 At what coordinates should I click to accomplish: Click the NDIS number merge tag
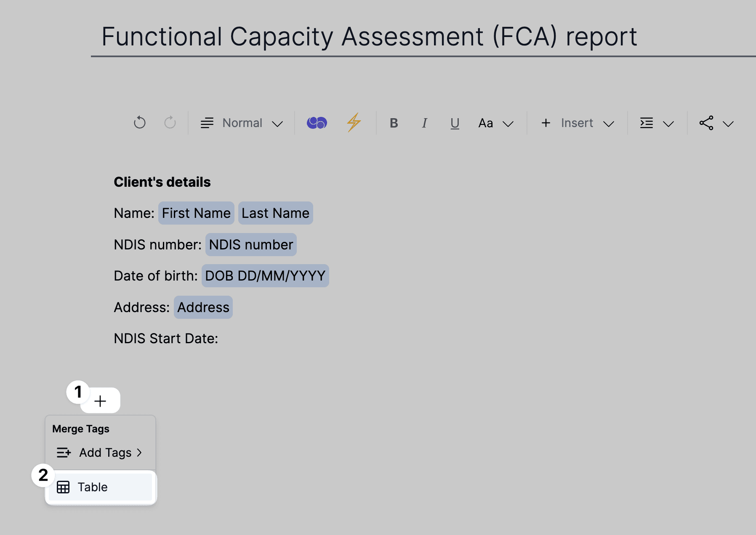(251, 245)
